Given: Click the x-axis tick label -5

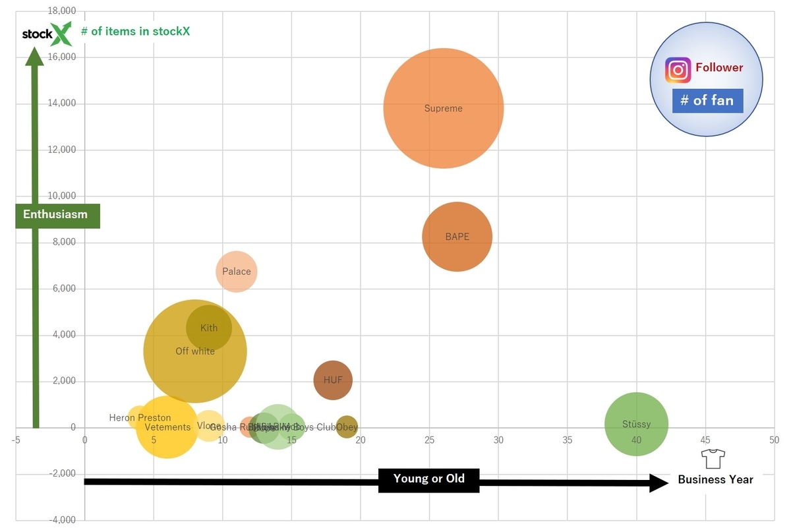Looking at the screenshot, I should click(16, 440).
